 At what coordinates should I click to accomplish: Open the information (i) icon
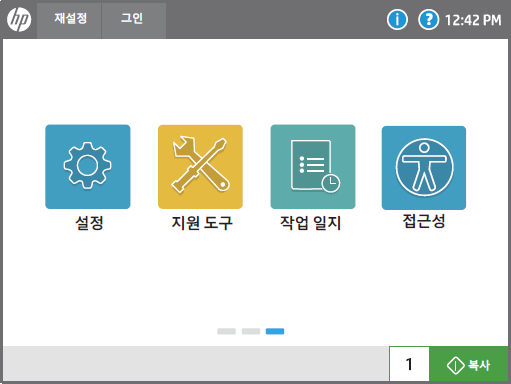coord(397,20)
